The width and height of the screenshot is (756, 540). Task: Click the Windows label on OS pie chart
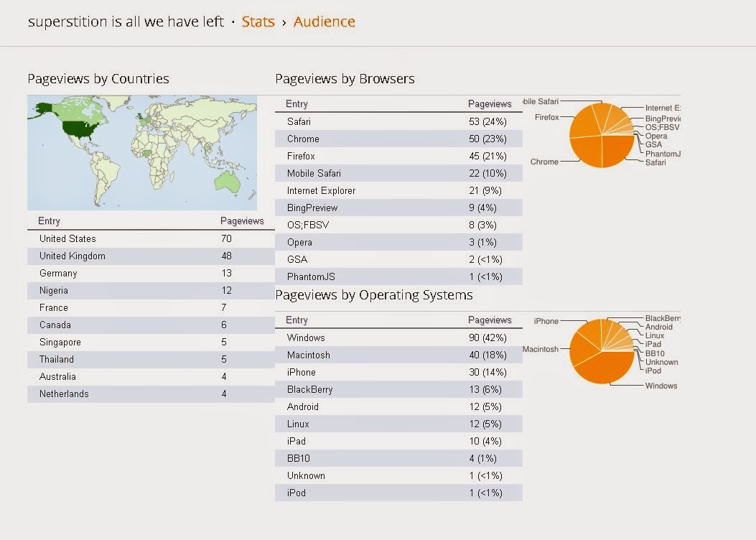tap(661, 386)
